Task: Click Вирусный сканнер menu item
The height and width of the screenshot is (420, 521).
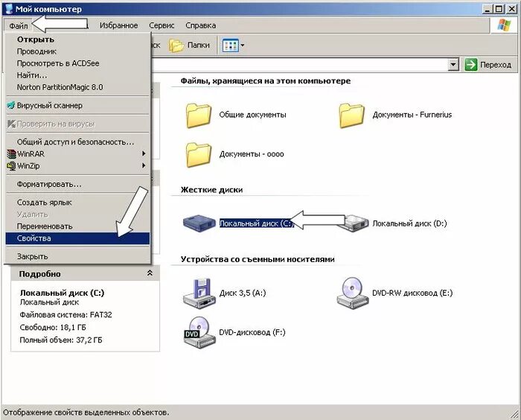Action: point(77,106)
